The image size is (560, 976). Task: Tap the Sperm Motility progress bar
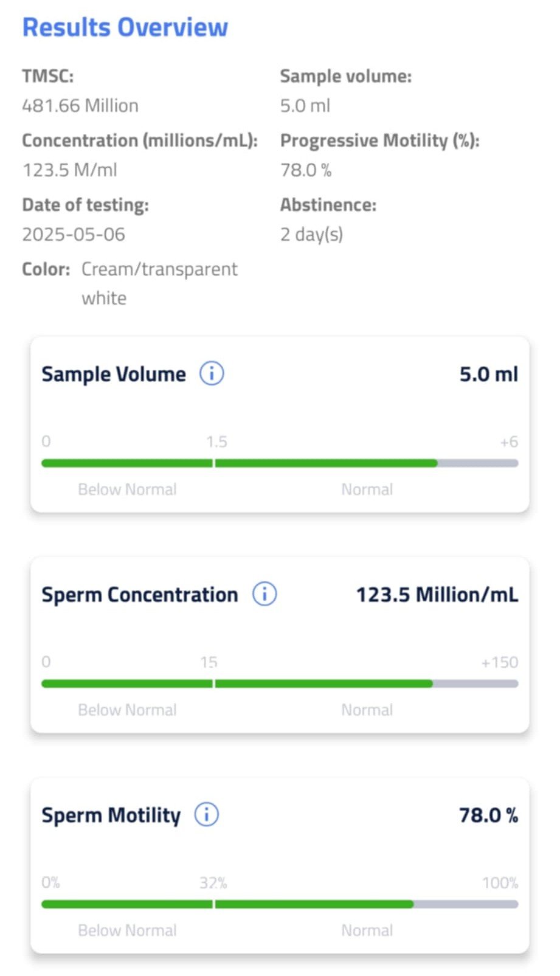pyautogui.click(x=280, y=904)
